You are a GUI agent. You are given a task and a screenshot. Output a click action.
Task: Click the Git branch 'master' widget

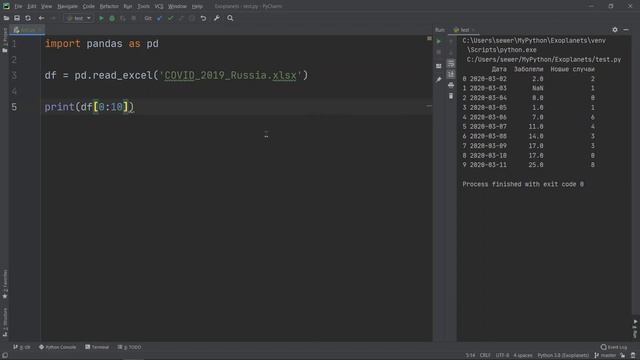click(x=605, y=356)
